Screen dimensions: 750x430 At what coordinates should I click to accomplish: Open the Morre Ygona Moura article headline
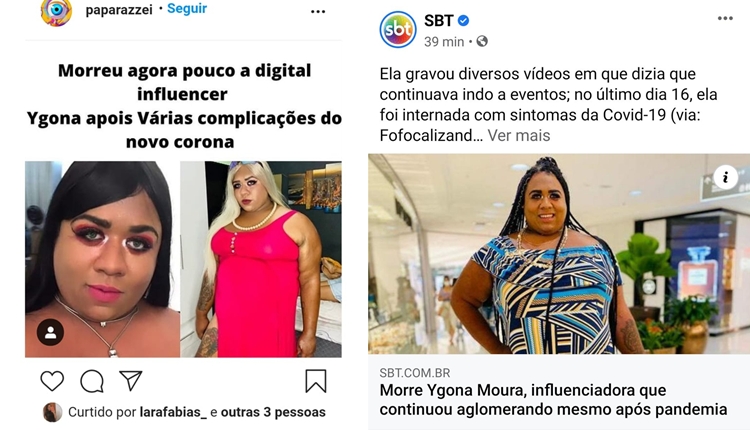553,400
